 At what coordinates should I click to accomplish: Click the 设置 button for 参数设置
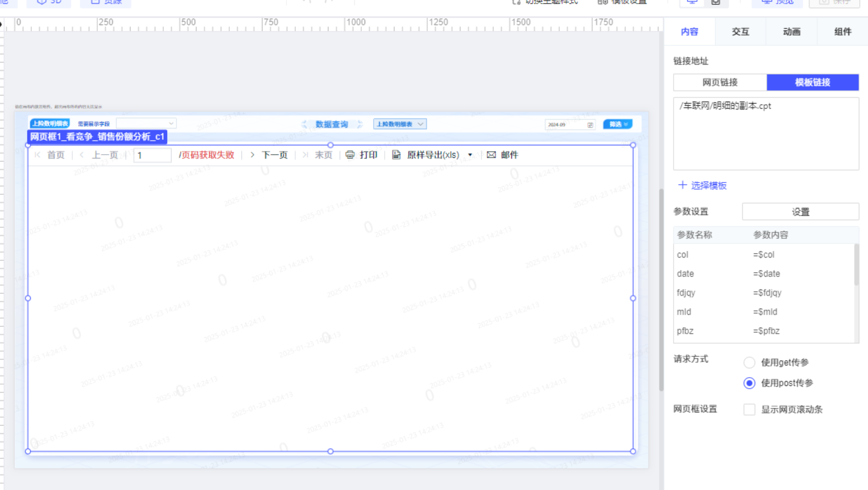coord(800,212)
